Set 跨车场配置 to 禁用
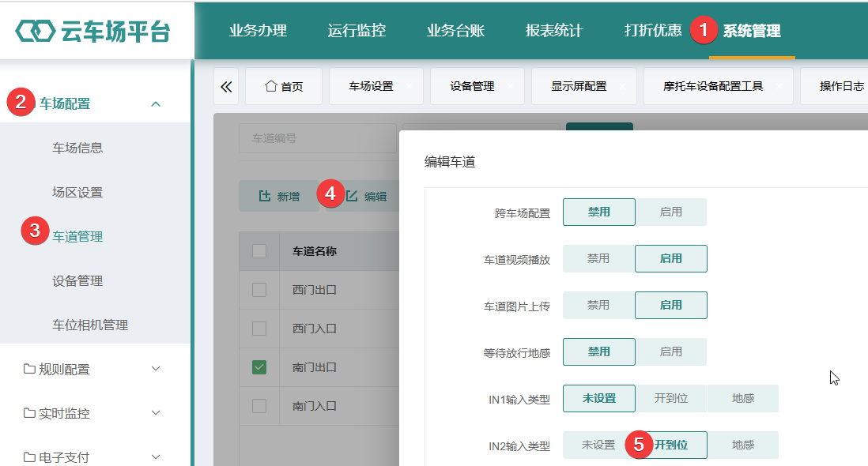Image resolution: width=868 pixels, height=466 pixels. click(599, 212)
